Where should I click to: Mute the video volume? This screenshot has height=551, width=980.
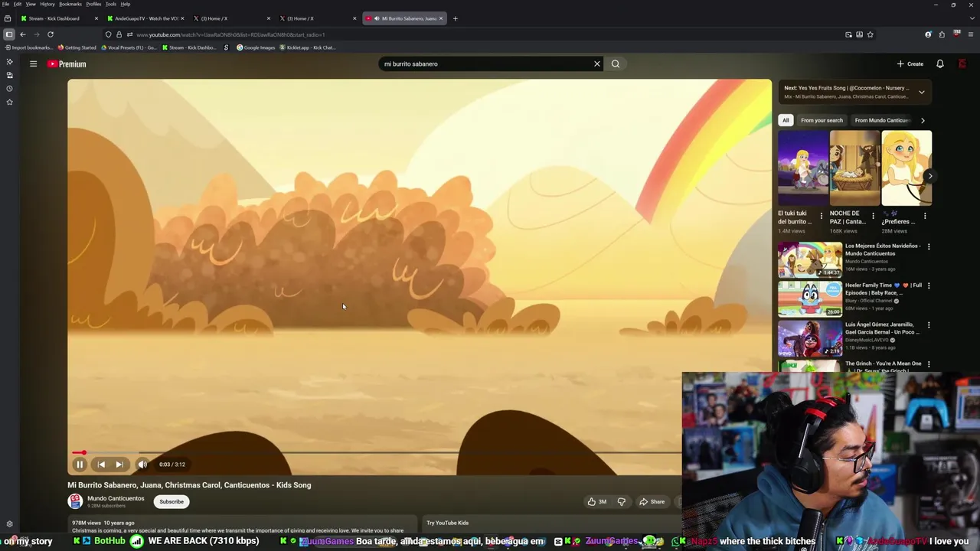point(142,465)
